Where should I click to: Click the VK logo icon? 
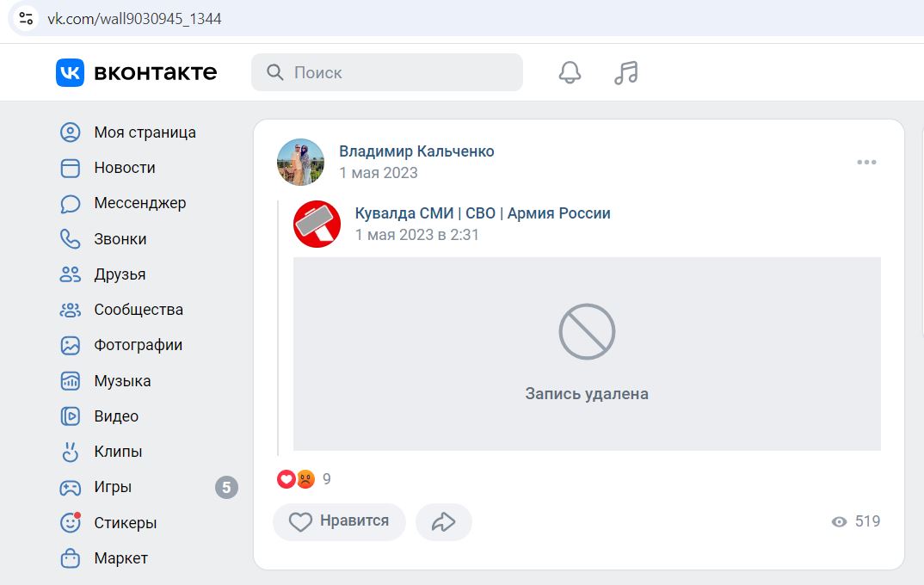coord(71,72)
